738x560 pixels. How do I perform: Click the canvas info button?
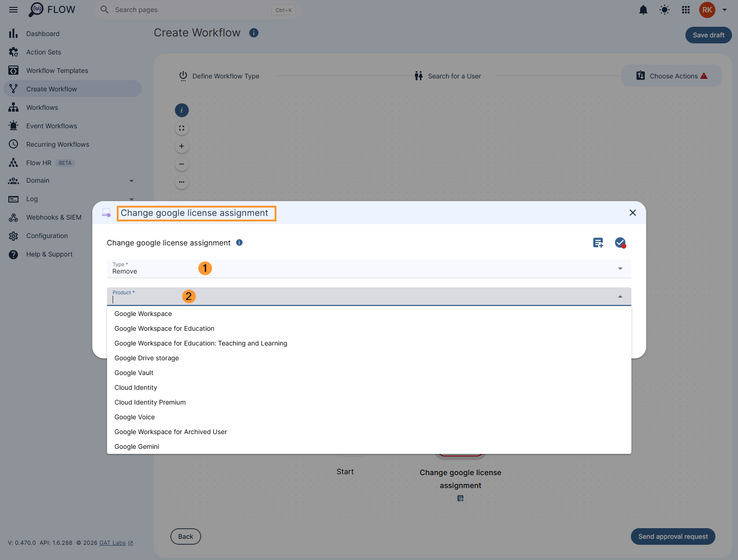point(182,110)
